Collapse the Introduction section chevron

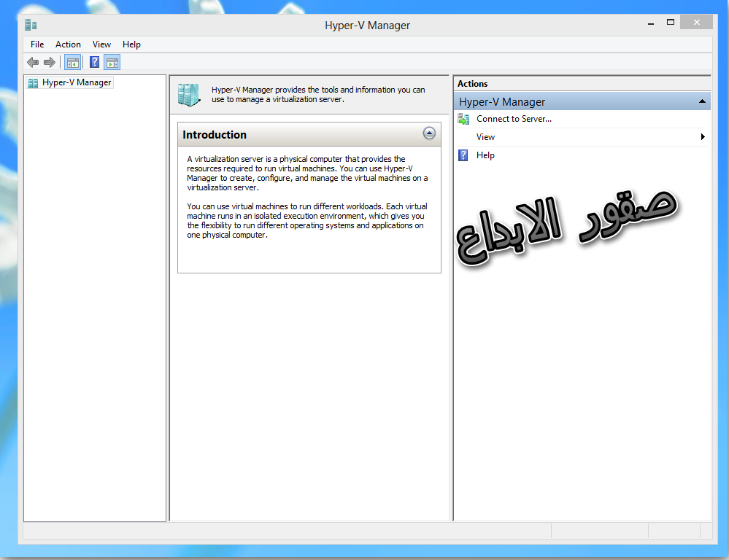429,133
